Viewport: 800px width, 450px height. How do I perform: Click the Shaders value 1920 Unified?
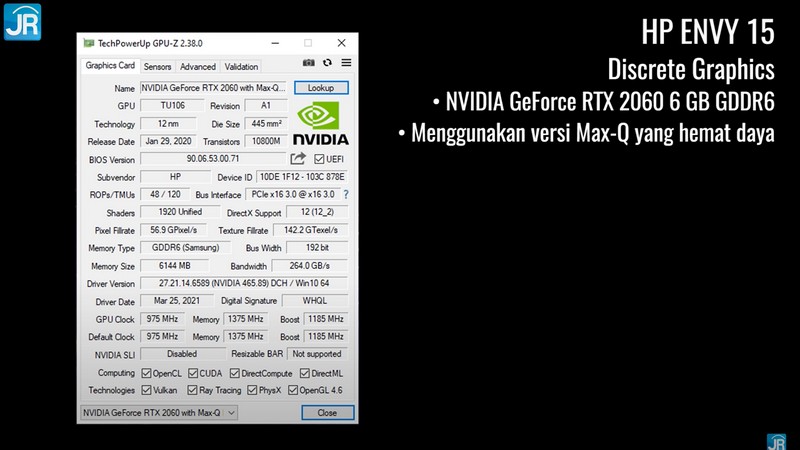180,212
